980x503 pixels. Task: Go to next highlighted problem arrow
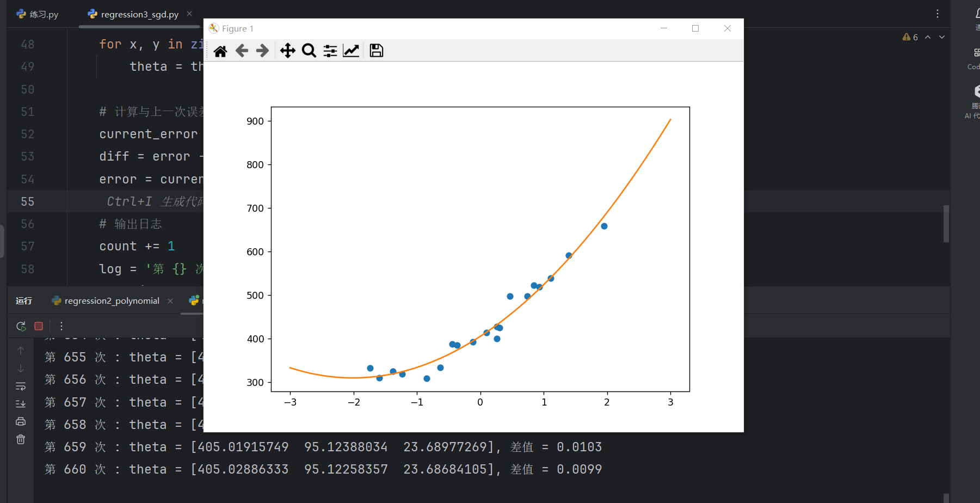pos(942,37)
